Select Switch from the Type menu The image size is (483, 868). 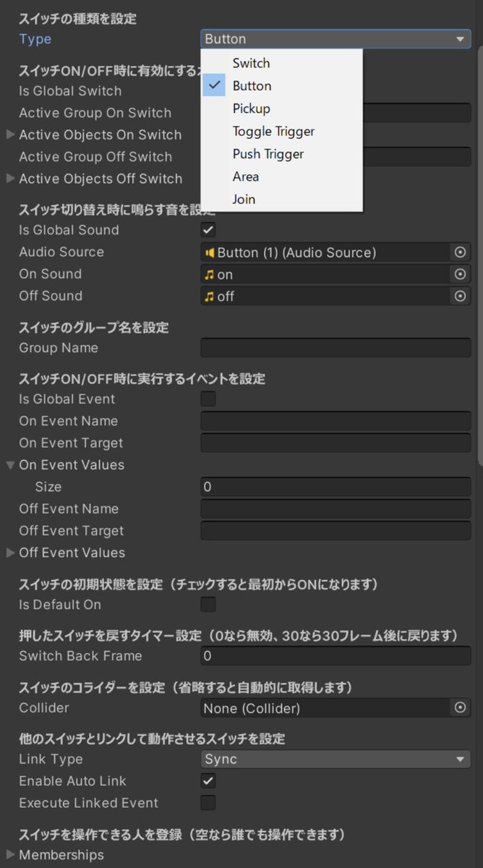[x=281, y=63]
